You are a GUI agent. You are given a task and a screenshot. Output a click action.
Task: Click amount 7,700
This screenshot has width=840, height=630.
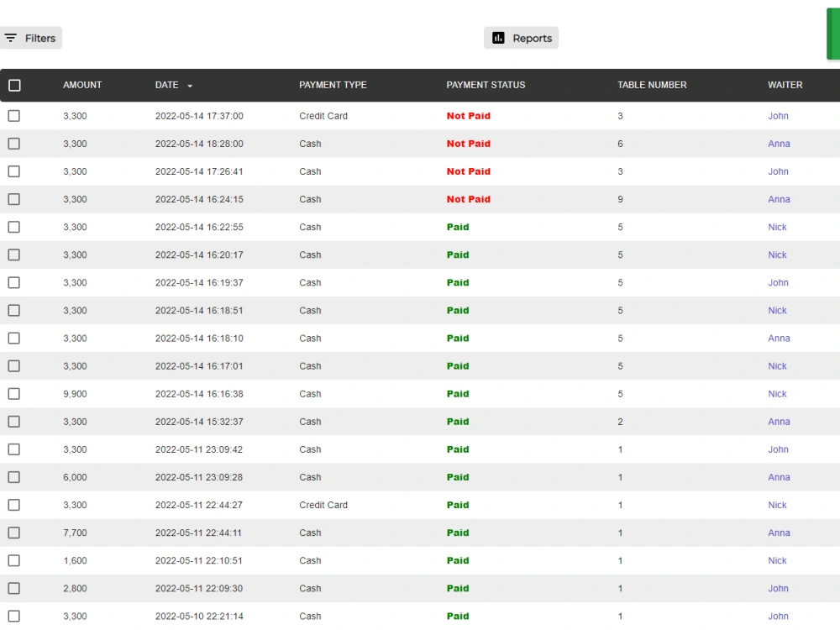coord(75,533)
